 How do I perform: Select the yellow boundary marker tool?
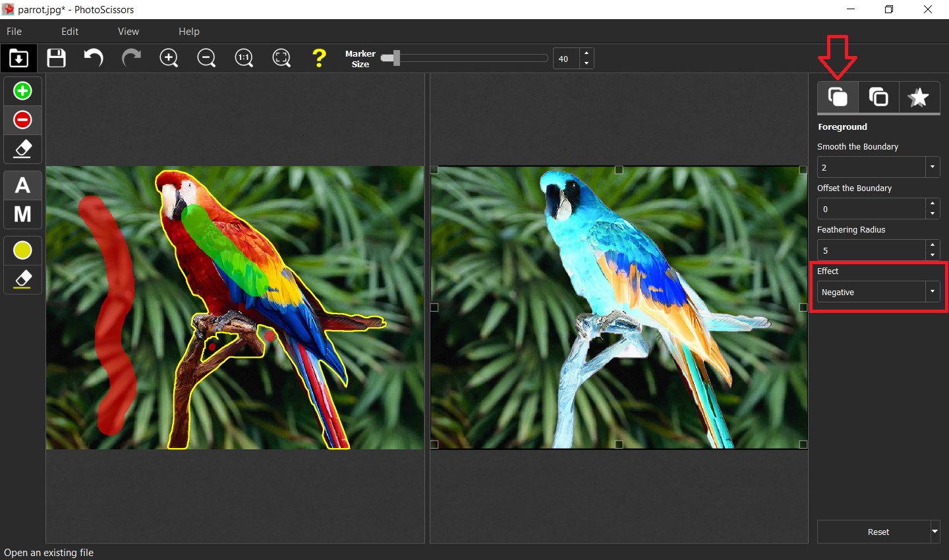pyautogui.click(x=22, y=250)
